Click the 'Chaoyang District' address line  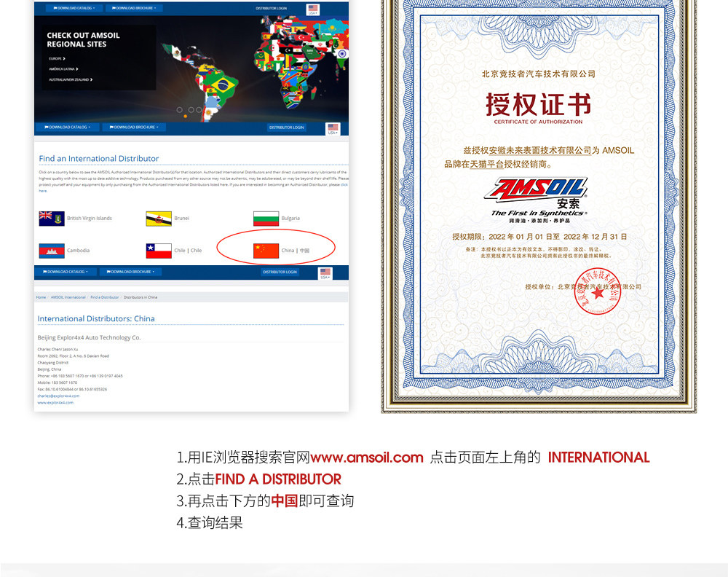pyautogui.click(x=53, y=363)
